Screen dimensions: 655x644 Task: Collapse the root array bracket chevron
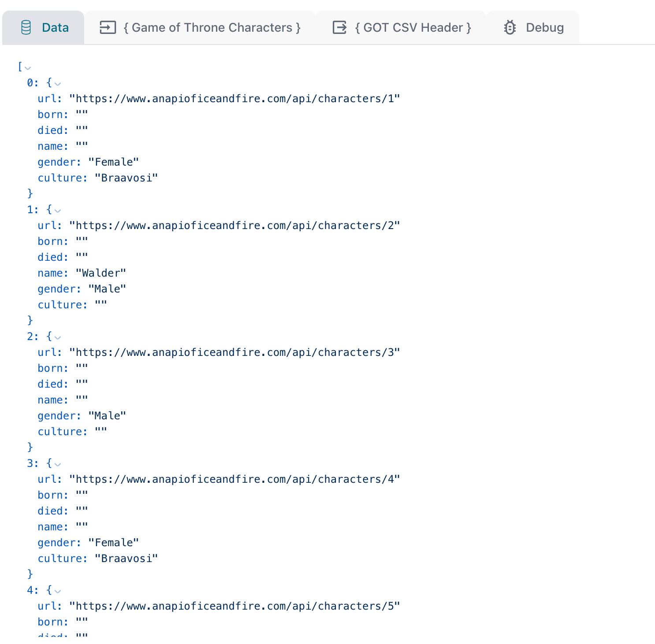pyautogui.click(x=28, y=68)
